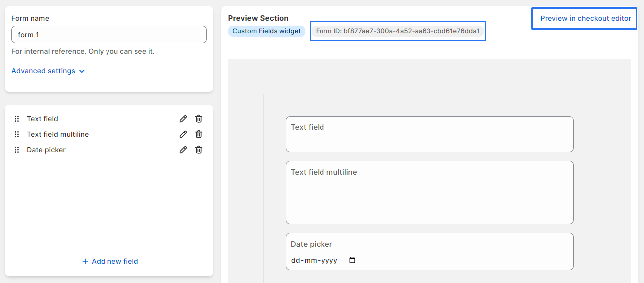This screenshot has height=283, width=644.
Task: Click the Custom Fields widget badge
Action: coord(266,31)
